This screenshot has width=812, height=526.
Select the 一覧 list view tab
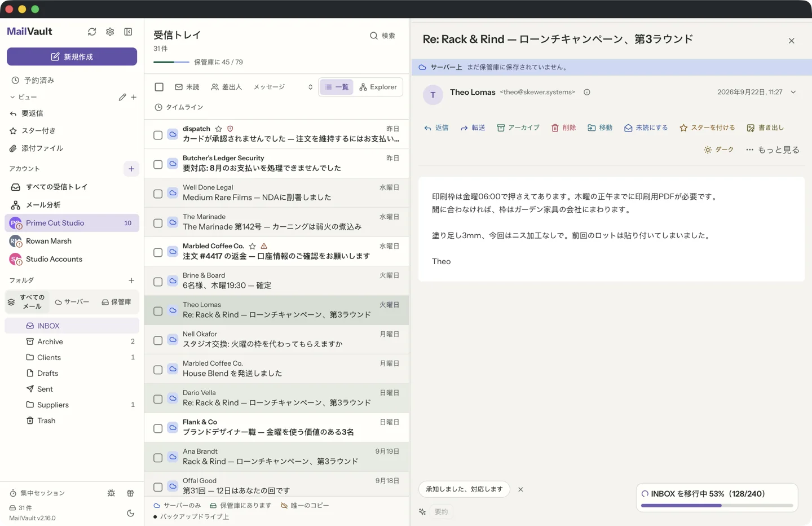pos(337,87)
